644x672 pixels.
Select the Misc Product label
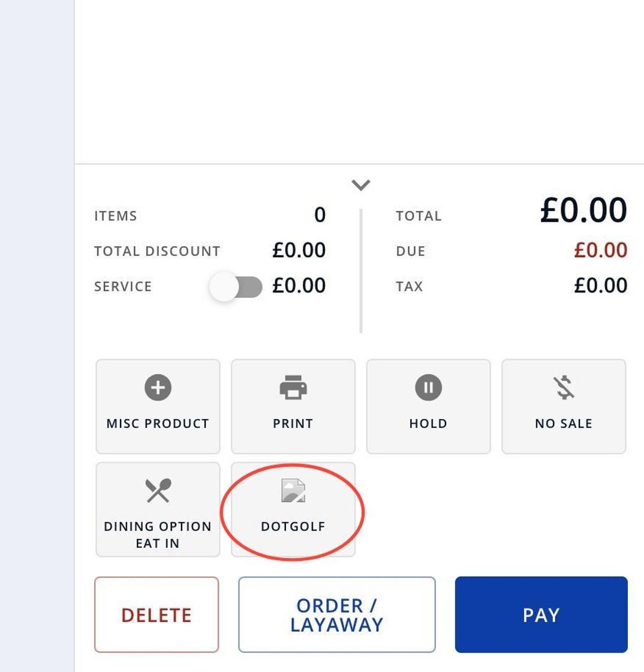[x=158, y=423]
